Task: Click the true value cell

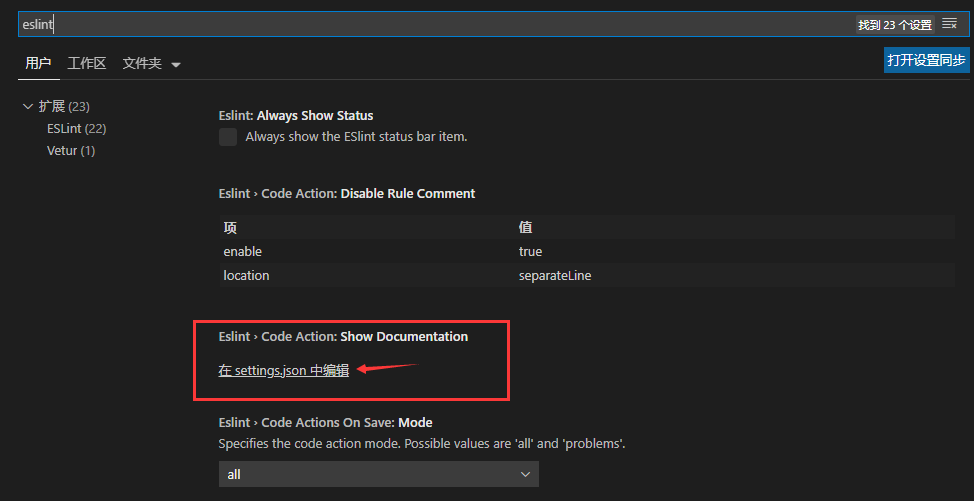Action: pos(530,251)
